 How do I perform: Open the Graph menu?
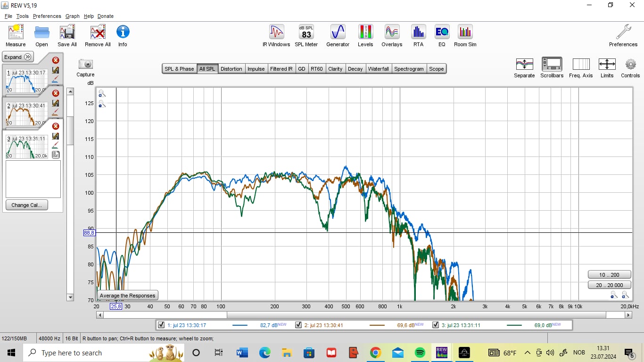pyautogui.click(x=72, y=16)
